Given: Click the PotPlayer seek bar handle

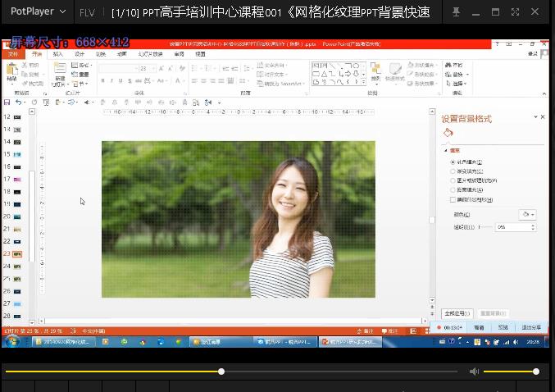Looking at the screenshot, I should [x=221, y=371].
